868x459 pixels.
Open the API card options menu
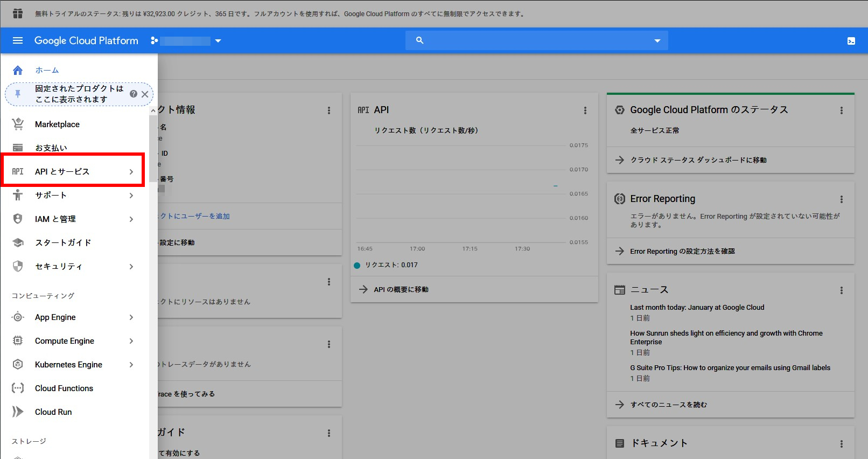(x=585, y=110)
